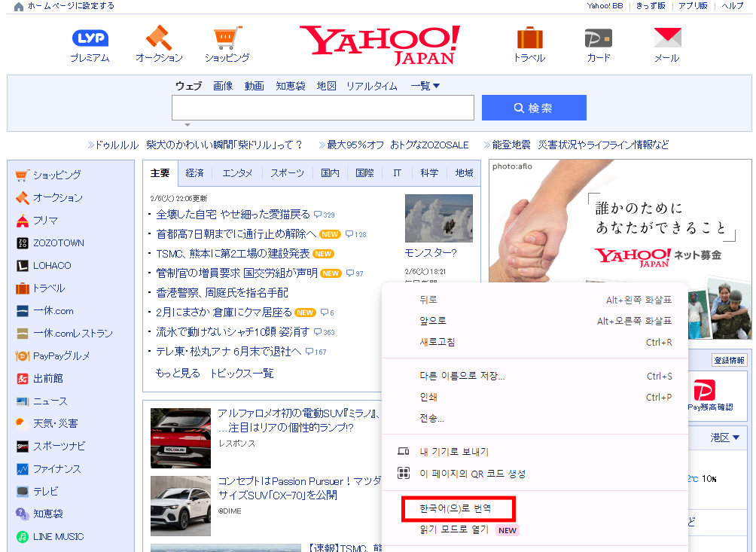This screenshot has width=756, height=552.
Task: Open sidebar 出前館 icon
Action: (22, 379)
